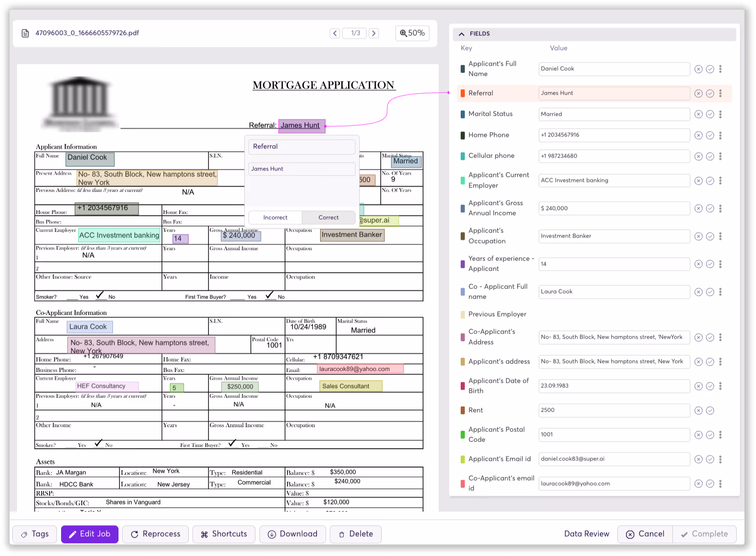756x556 pixels.
Task: Go to previous page arrow
Action: pyautogui.click(x=335, y=33)
